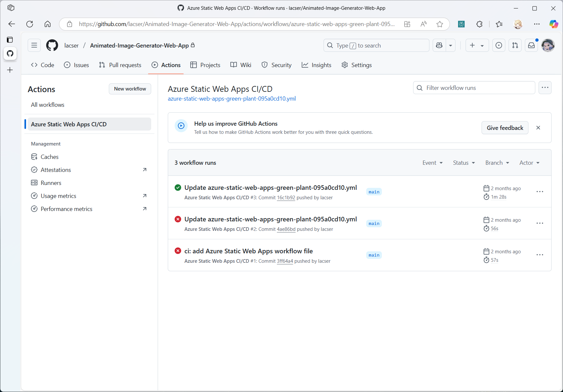Open more options for run #3
This screenshot has height=392, width=563.
point(540,191)
